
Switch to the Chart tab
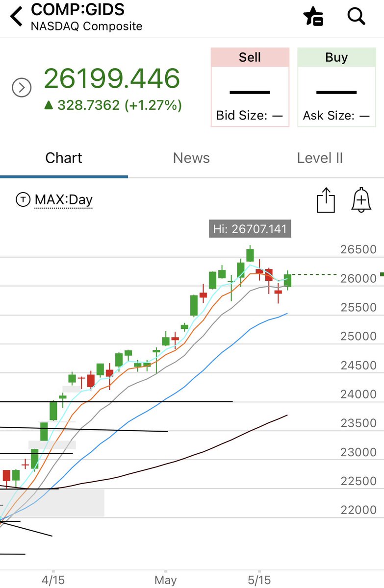[64, 158]
